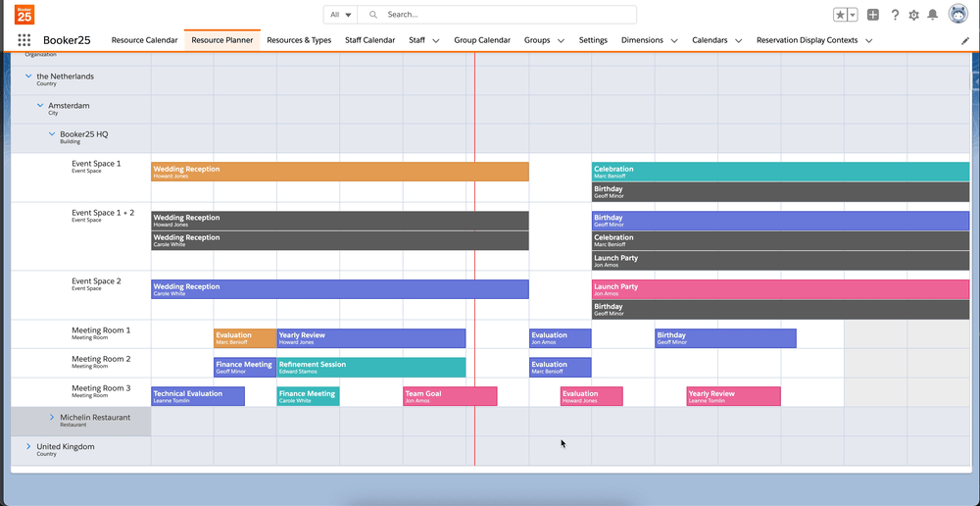Expand the Michelin Restaurant row
This screenshot has width=980, height=506.
click(x=52, y=418)
